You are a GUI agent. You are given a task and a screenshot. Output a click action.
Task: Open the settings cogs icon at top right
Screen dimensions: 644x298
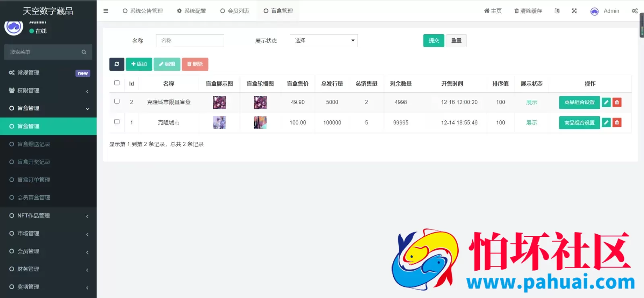[635, 11]
